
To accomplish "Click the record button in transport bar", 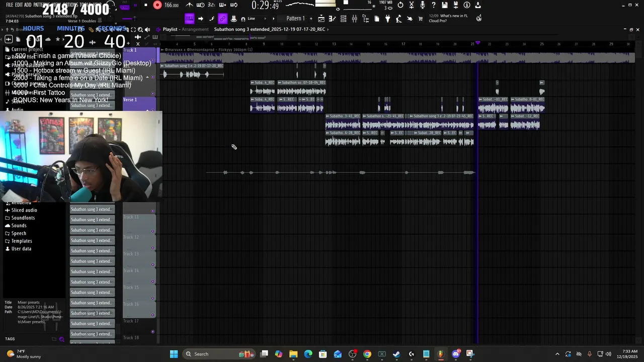I will [x=157, y=5].
